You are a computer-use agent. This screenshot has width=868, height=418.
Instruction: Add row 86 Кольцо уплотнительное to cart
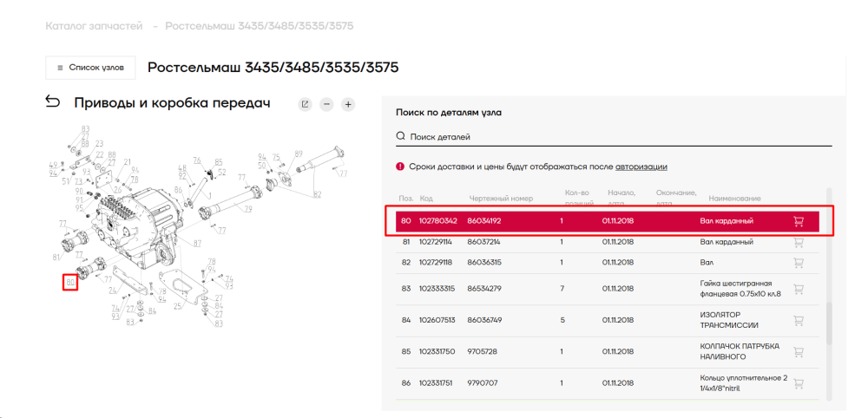click(x=799, y=383)
